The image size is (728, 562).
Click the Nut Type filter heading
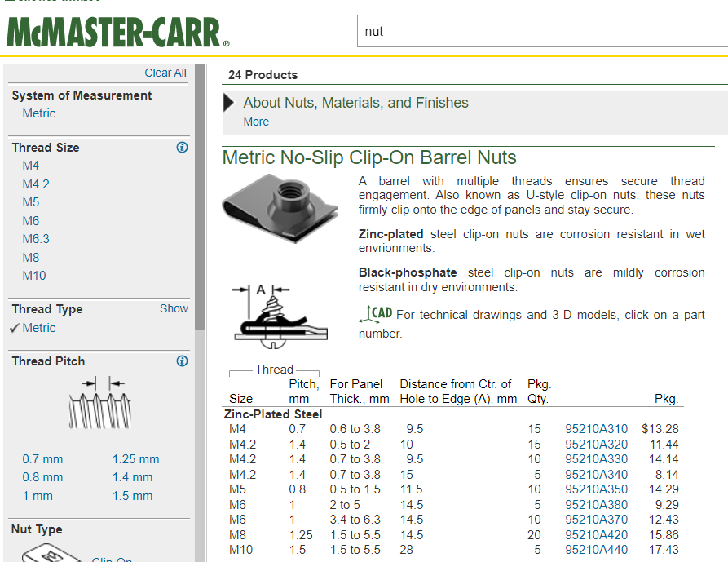pyautogui.click(x=37, y=529)
